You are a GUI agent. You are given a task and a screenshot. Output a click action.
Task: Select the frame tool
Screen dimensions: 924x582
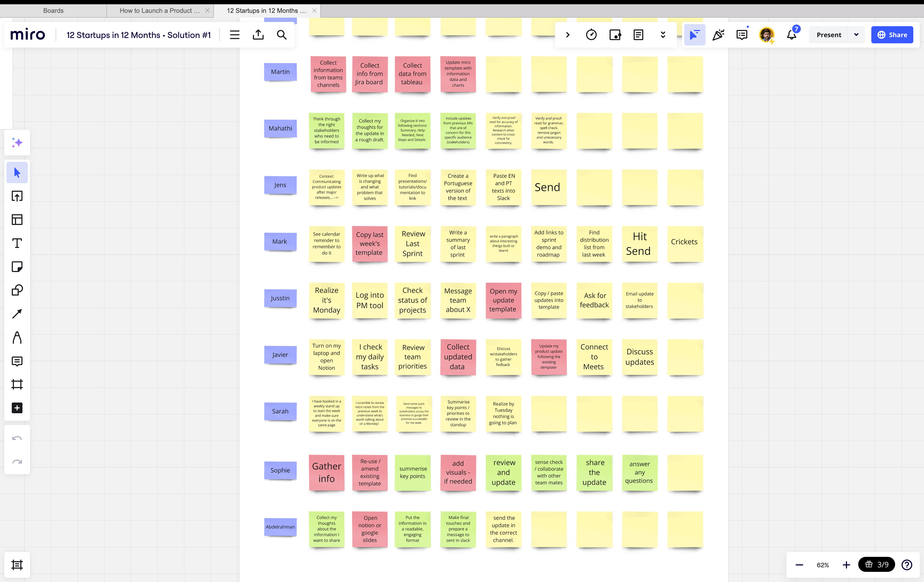tap(17, 384)
